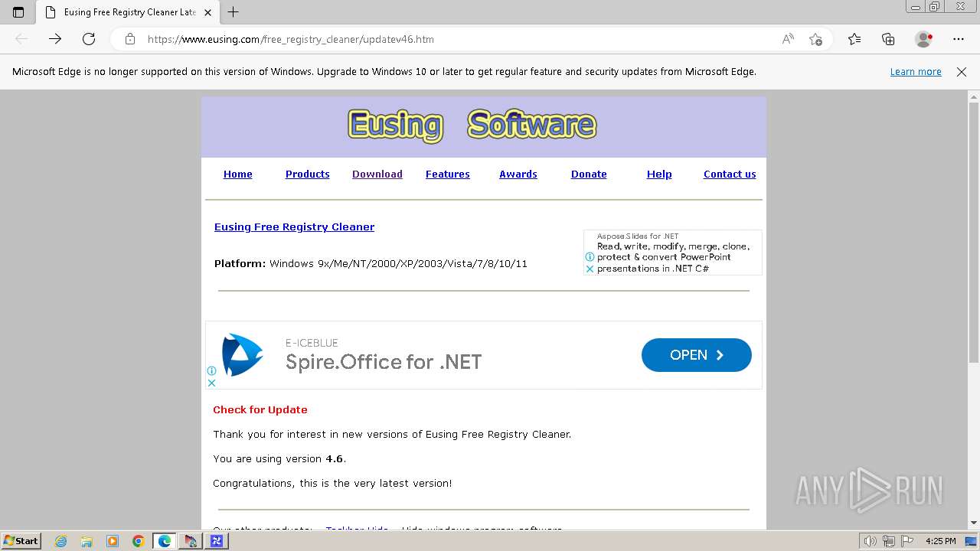Open the volume tray icon
This screenshot has width=980, height=551.
pyautogui.click(x=871, y=541)
